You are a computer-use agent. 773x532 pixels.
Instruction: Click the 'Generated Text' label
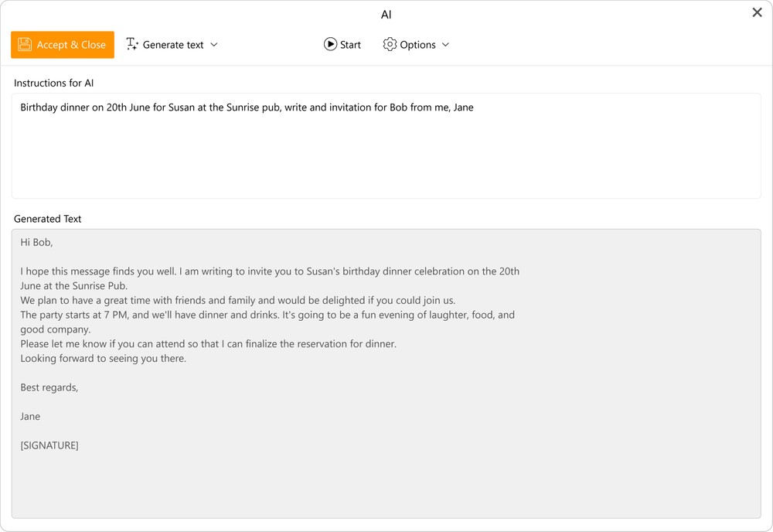coord(47,219)
